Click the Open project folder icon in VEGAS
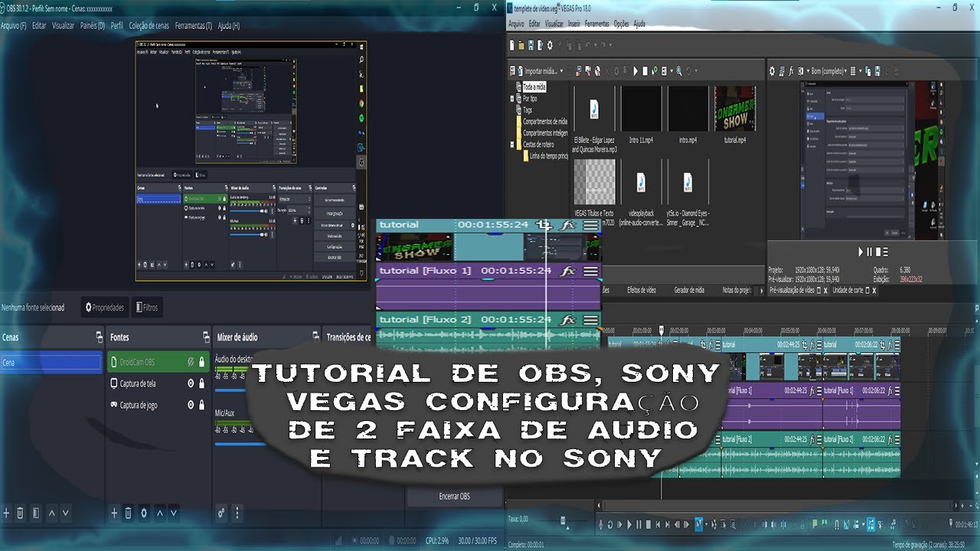 521,46
